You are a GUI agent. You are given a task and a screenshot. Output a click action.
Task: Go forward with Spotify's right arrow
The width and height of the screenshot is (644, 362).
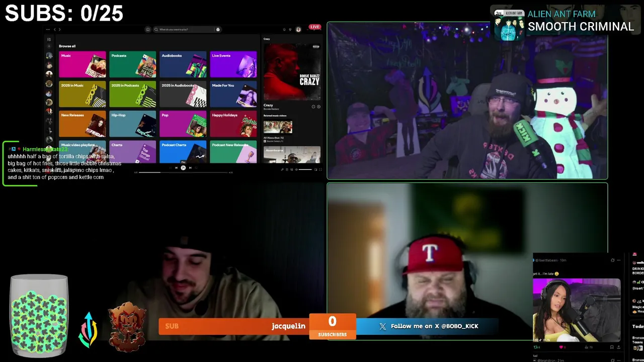pyautogui.click(x=59, y=30)
